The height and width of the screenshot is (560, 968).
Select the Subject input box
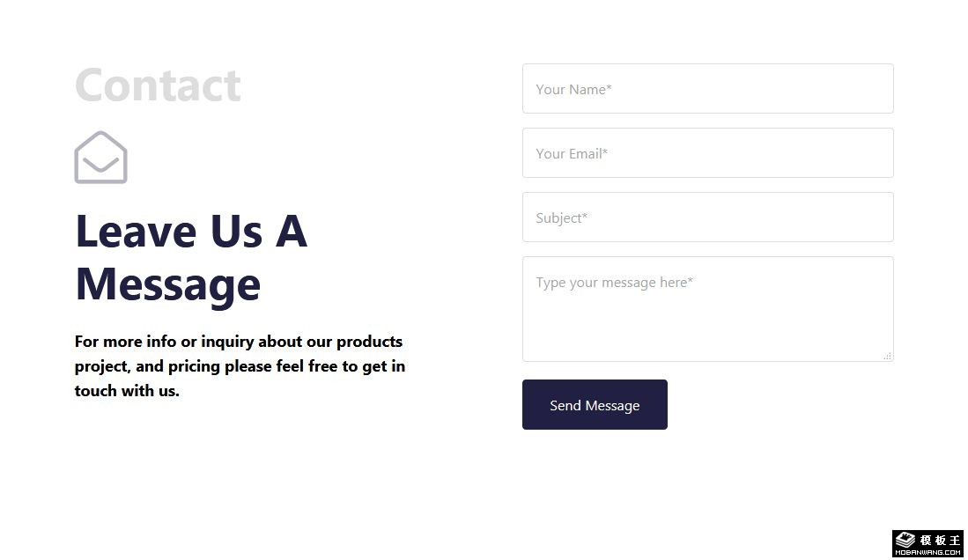pos(707,217)
